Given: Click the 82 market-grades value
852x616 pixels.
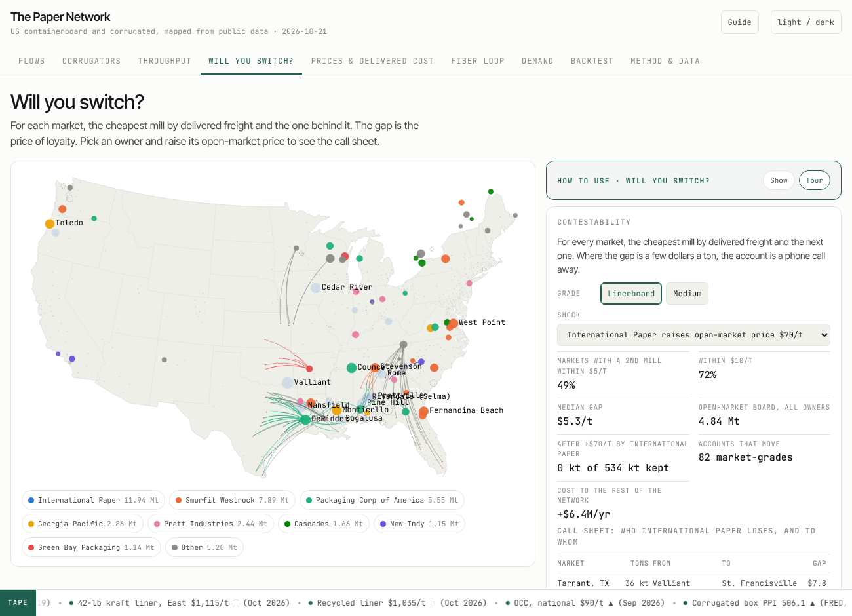Looking at the screenshot, I should [746, 457].
